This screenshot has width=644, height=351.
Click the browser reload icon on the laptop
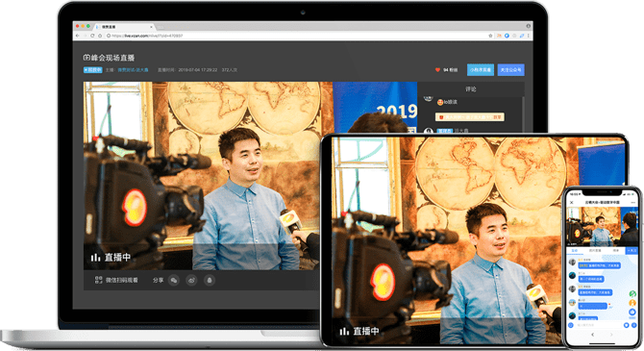click(92, 36)
